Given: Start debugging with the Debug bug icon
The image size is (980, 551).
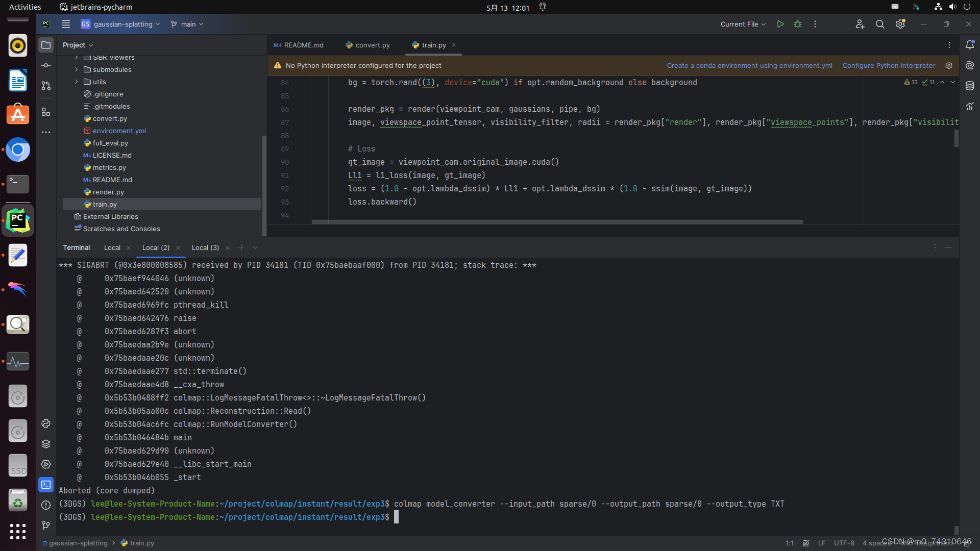Looking at the screenshot, I should [x=798, y=24].
